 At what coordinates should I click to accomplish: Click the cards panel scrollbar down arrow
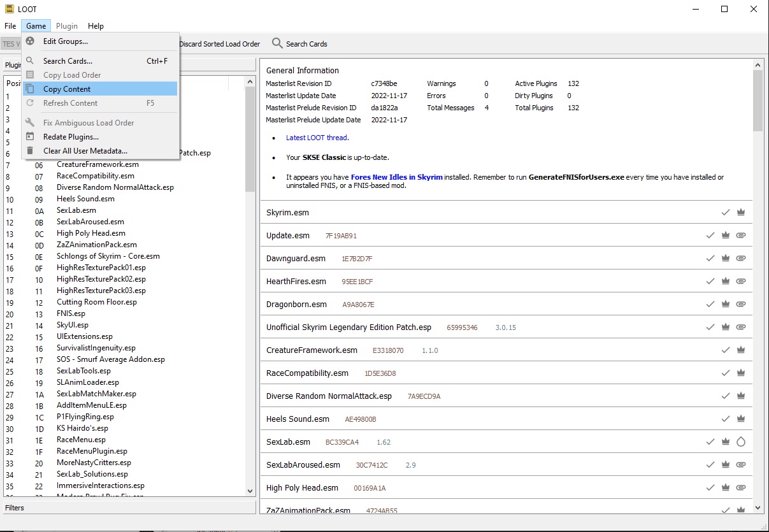[x=758, y=508]
